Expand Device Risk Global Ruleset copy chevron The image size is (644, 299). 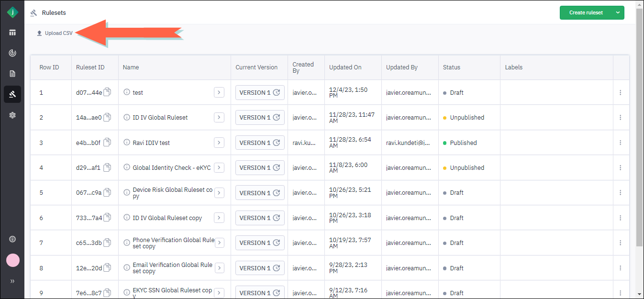219,193
